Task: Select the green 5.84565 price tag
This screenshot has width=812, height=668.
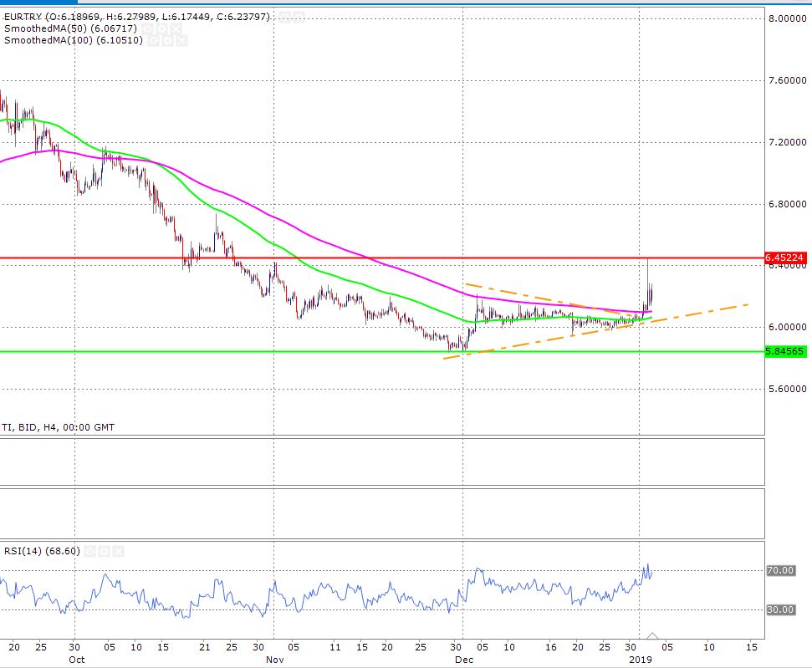Action: 785,352
